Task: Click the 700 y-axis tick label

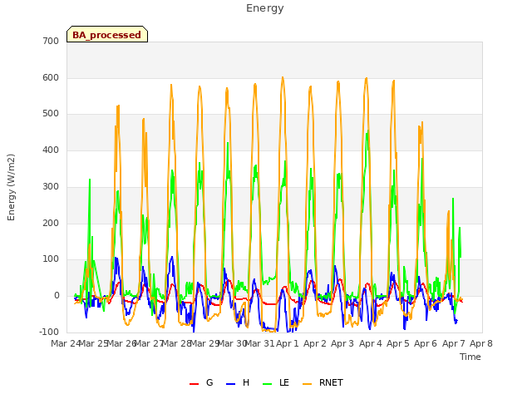Action: 51,41
